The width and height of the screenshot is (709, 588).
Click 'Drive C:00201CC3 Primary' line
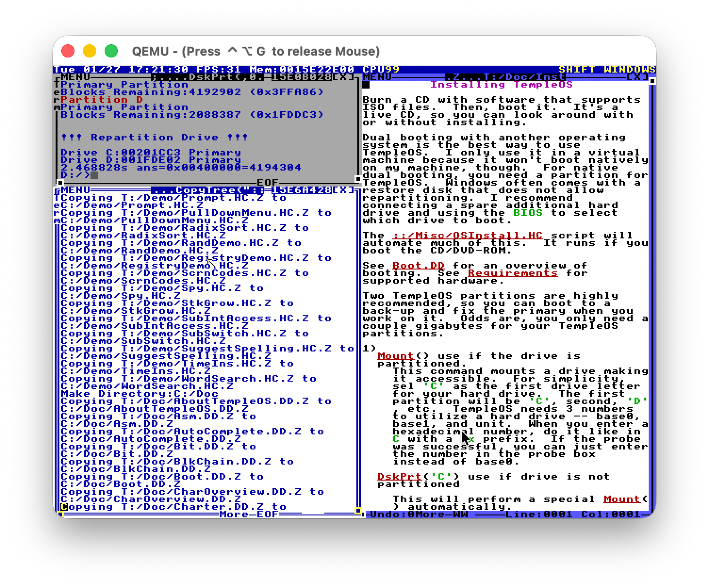pos(151,152)
